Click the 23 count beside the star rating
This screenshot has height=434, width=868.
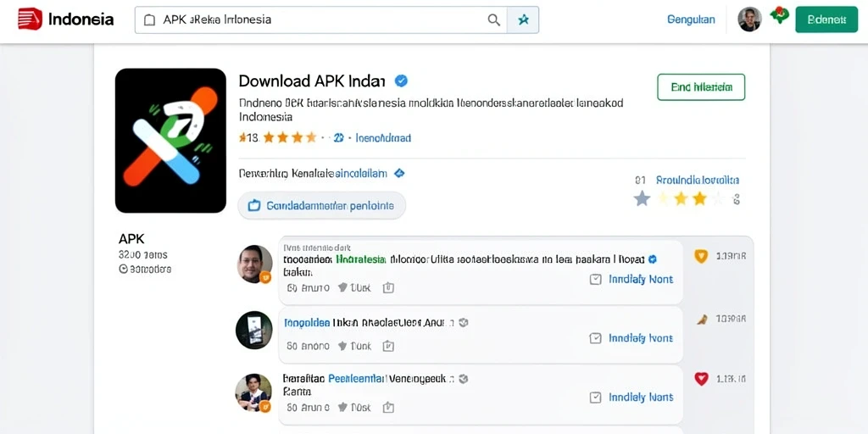[338, 138]
